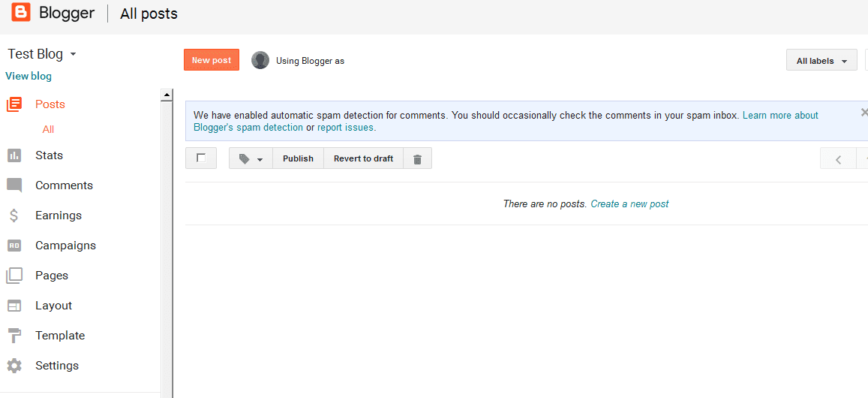Image resolution: width=868 pixels, height=398 pixels.
Task: Tick the select-all posts checkbox
Action: pyautogui.click(x=201, y=158)
